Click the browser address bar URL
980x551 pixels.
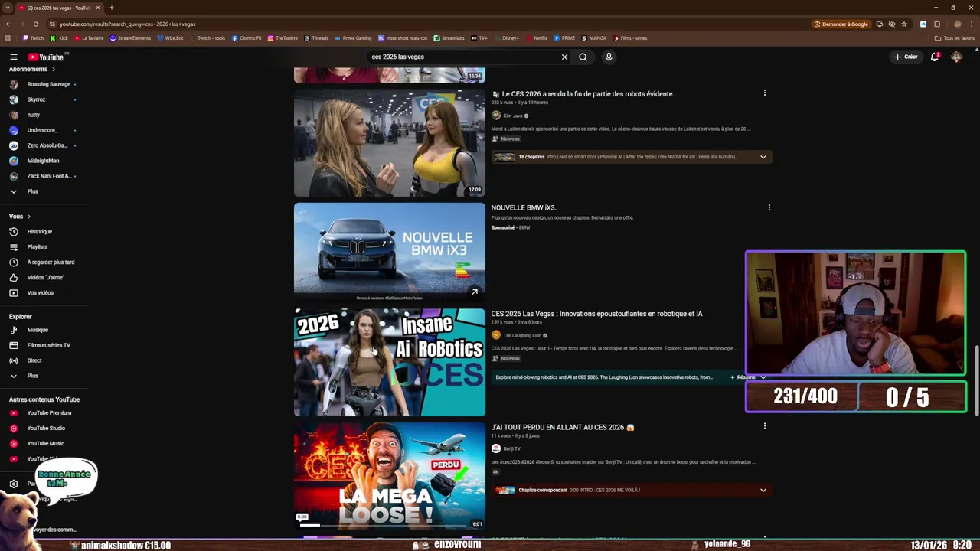tap(128, 24)
